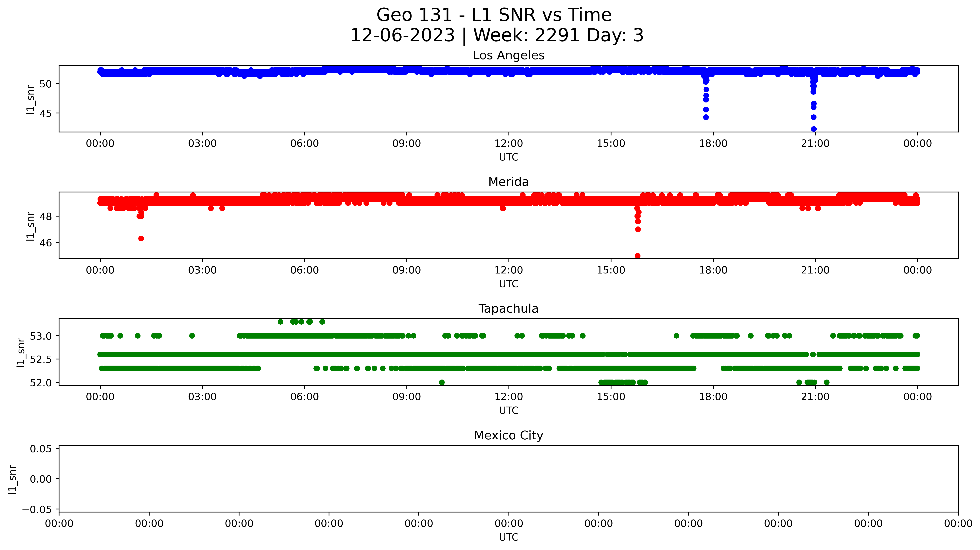980x550 pixels.
Task: Click the '53.0' y-tick of the Tapachula plot
Action: 41,336
